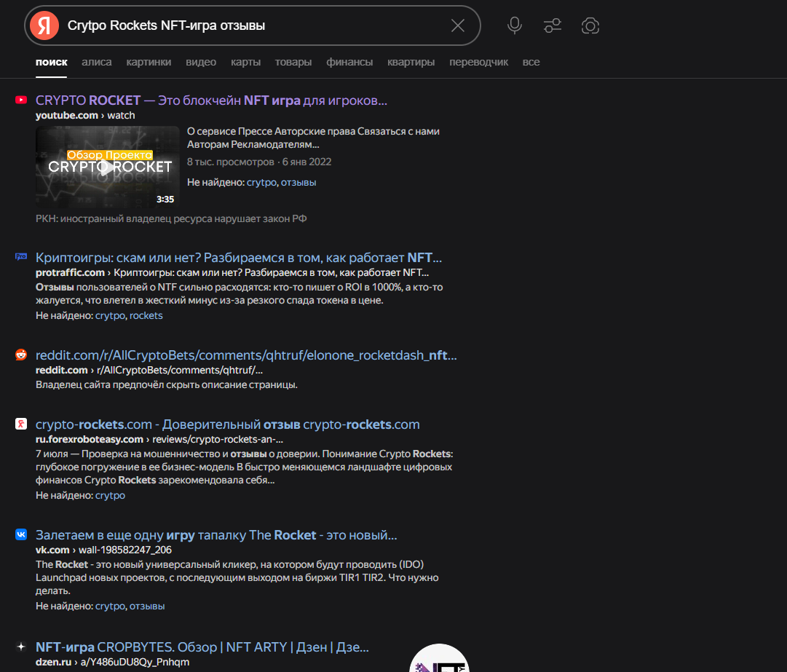Screen dimensions: 787x672
Task: Click dzen.ru a/Y486uDU8Qy_Pnhqm path
Action: tap(112, 662)
